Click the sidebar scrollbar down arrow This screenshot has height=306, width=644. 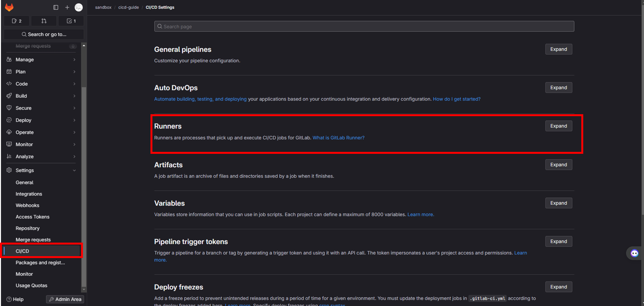pos(84,289)
